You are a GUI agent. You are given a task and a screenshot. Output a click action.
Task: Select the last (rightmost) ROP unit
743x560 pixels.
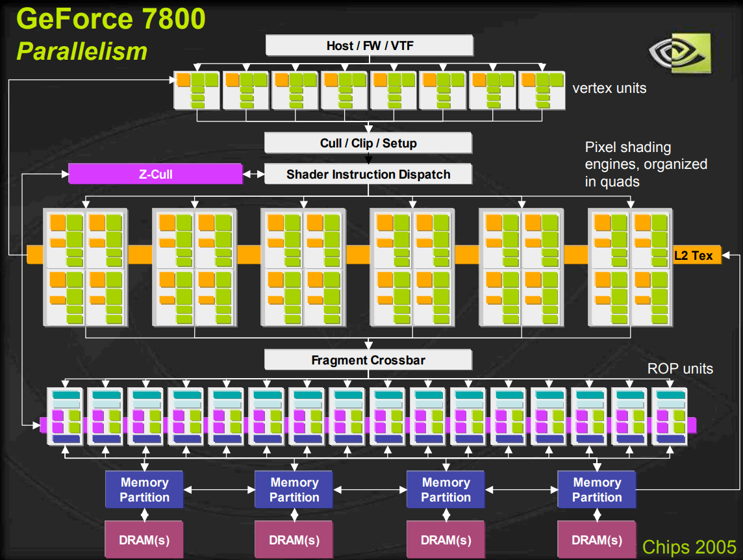[670, 416]
